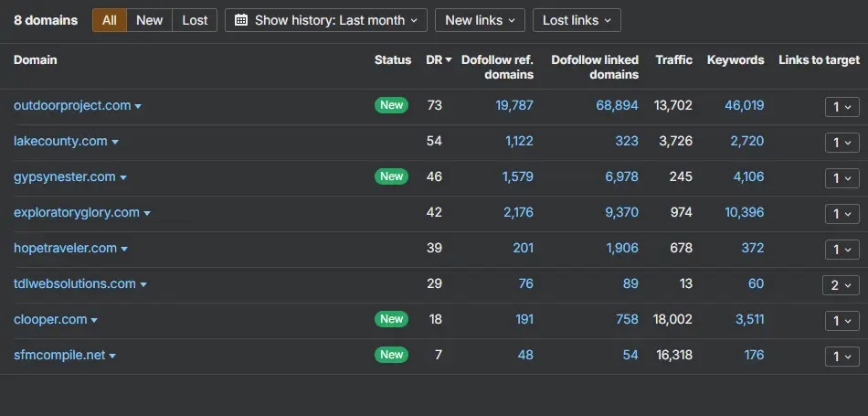Click the New status badge for clooper.com
Viewport: 868px width, 416px height.
391,319
